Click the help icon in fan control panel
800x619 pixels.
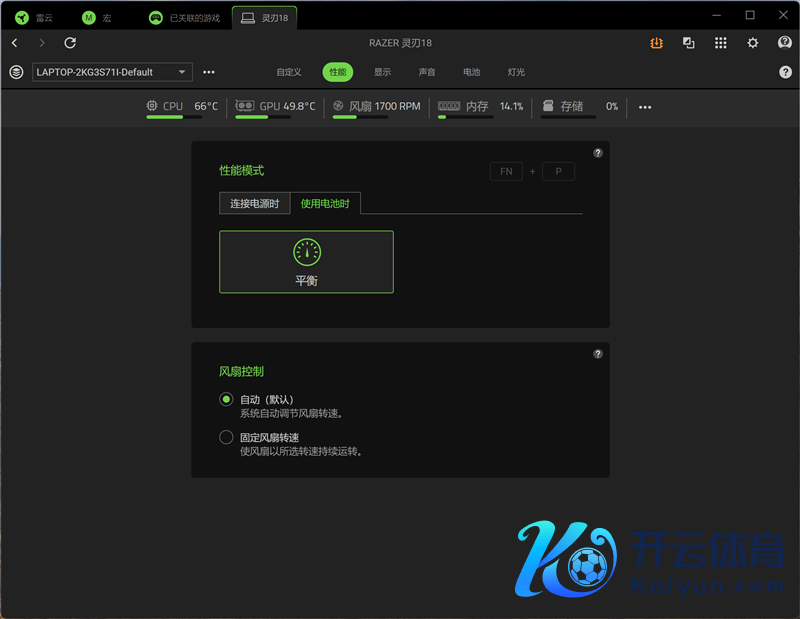click(x=598, y=354)
